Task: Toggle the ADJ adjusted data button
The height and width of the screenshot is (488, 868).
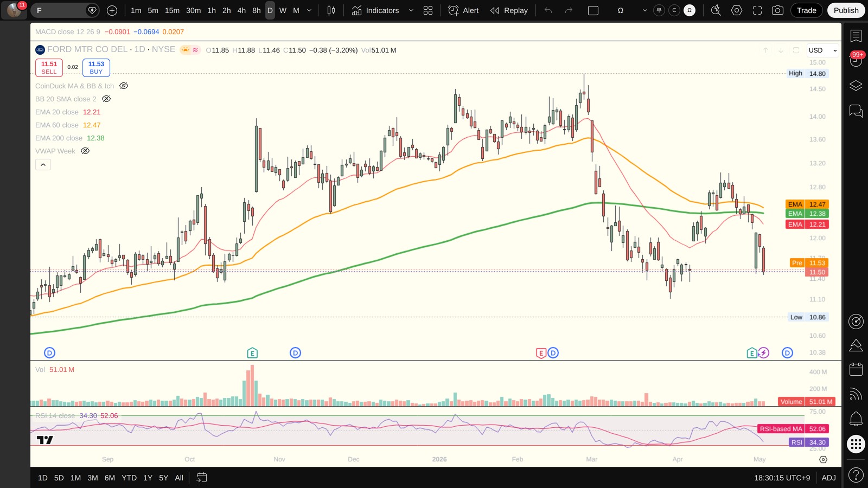Action: point(828,478)
